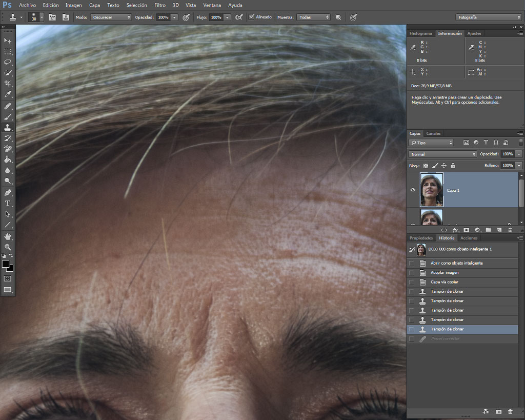Select the Eyedropper tool in toolbar
This screenshot has width=525, height=420.
8,94
